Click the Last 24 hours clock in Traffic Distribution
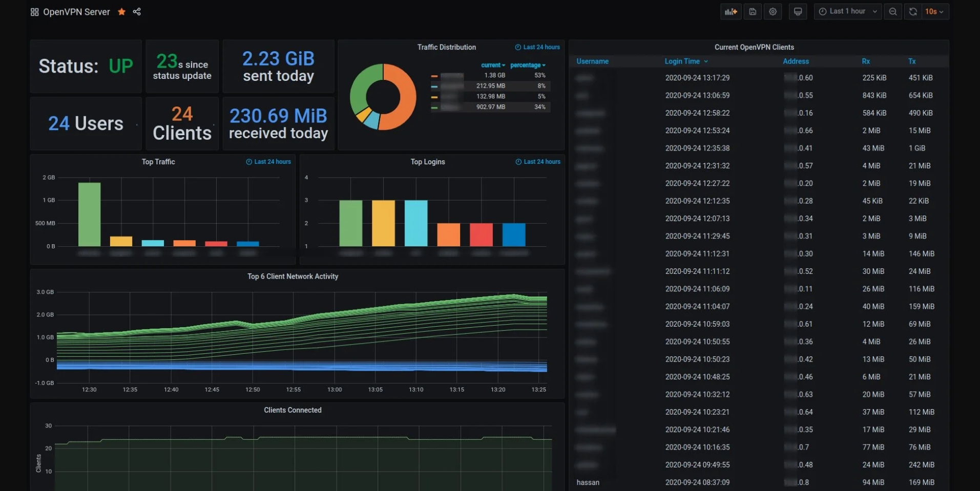This screenshot has height=491, width=980. pos(537,47)
